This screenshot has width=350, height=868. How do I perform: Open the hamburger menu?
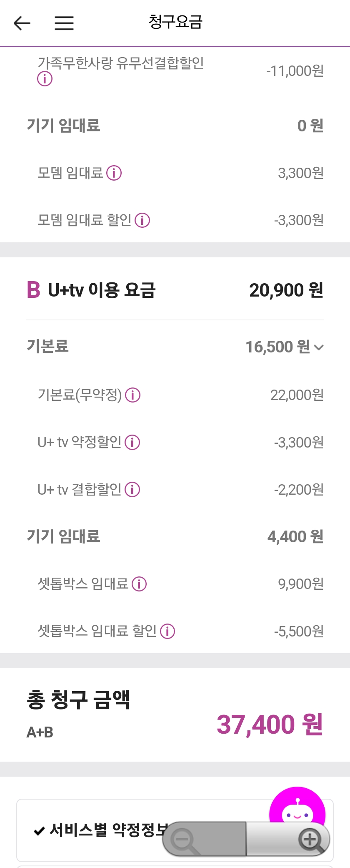64,23
